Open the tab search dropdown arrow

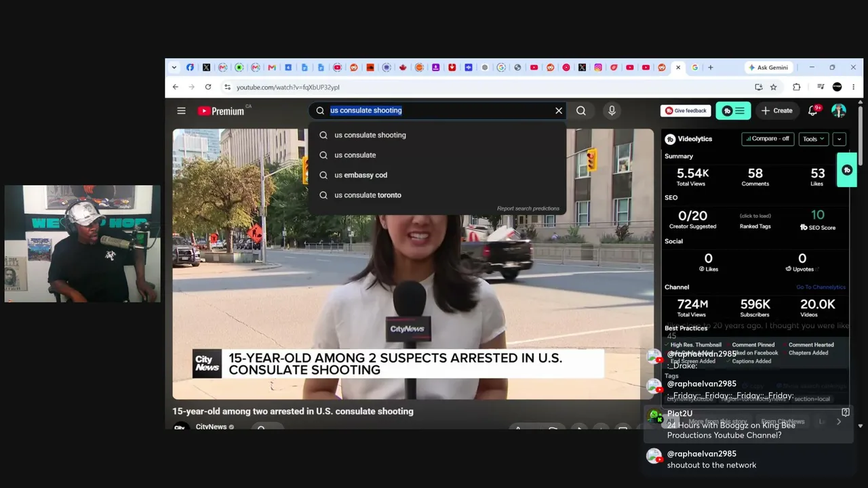(x=174, y=67)
